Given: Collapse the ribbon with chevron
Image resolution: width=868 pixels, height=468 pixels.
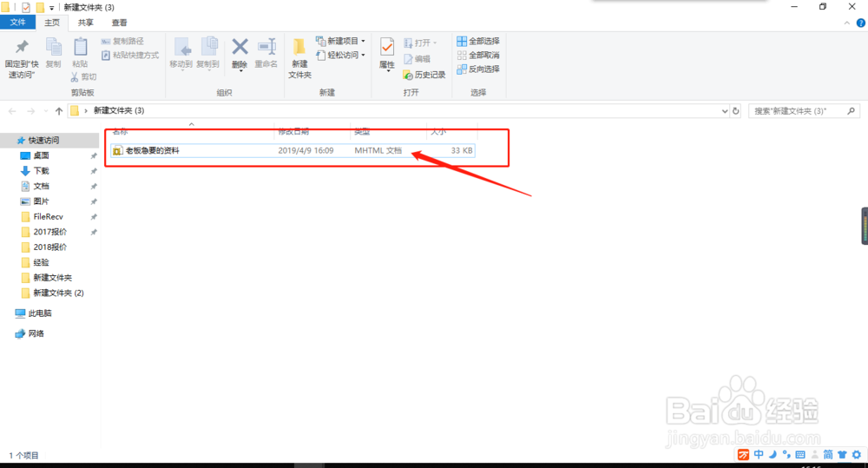Looking at the screenshot, I should point(846,23).
